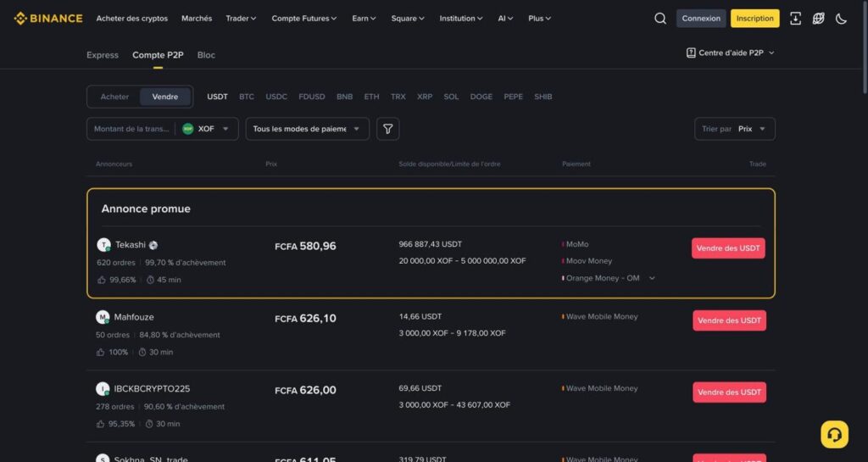Switch to the Bloc tab
Image resolution: width=868 pixels, height=462 pixels.
coord(206,55)
